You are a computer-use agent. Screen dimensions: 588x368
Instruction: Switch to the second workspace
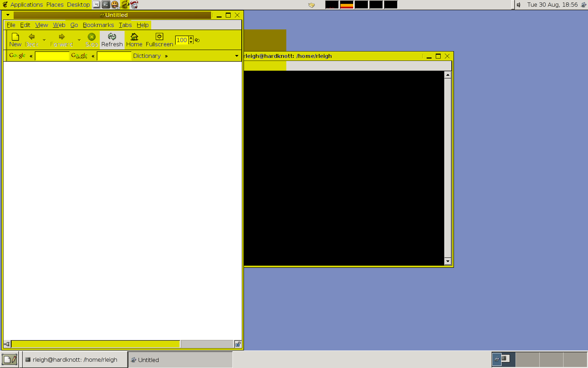pos(527,360)
